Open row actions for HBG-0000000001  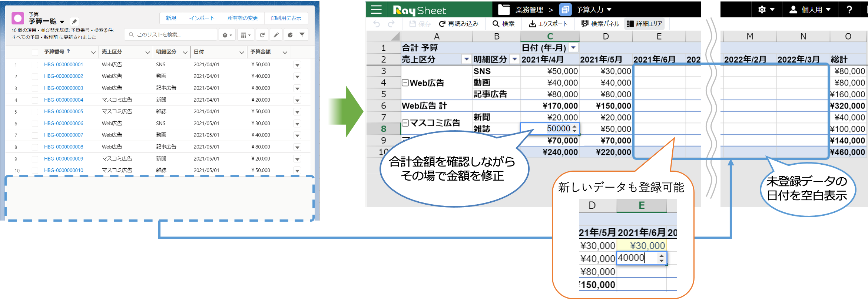point(297,65)
